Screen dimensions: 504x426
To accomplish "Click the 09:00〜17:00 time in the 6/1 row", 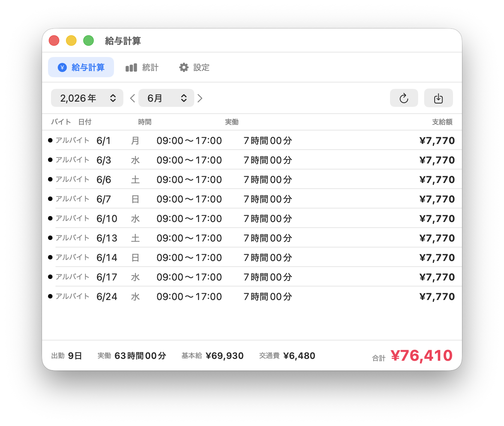I will click(x=189, y=141).
